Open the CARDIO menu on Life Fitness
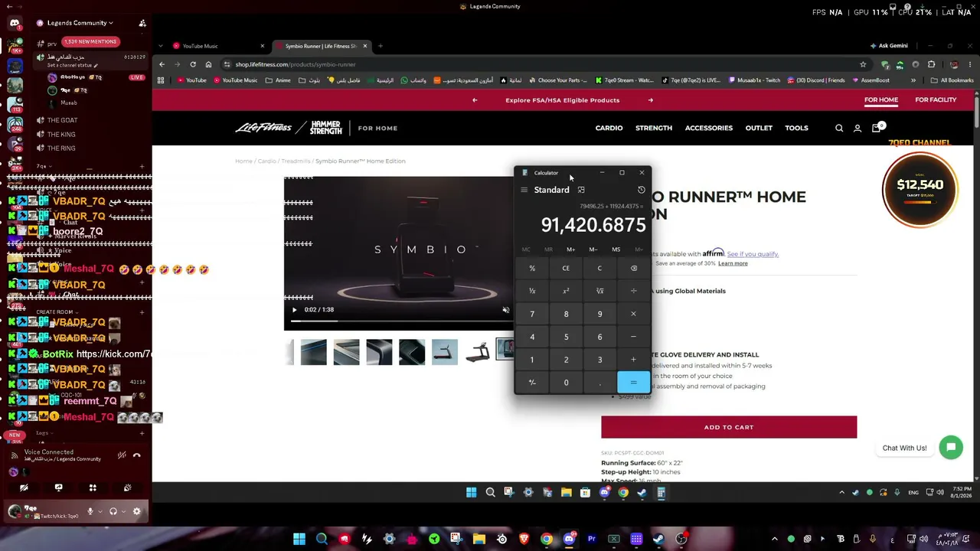This screenshot has width=980, height=551. point(609,129)
